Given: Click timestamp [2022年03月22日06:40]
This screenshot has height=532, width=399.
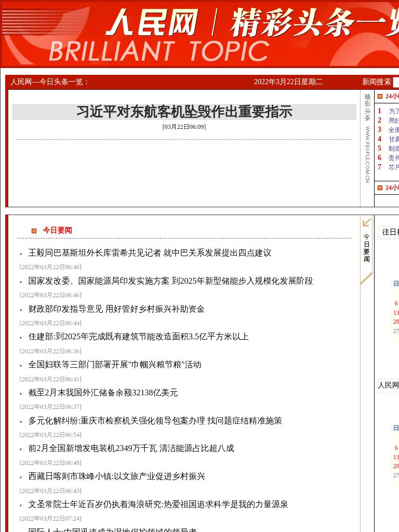Looking at the screenshot, I should click(50, 267).
